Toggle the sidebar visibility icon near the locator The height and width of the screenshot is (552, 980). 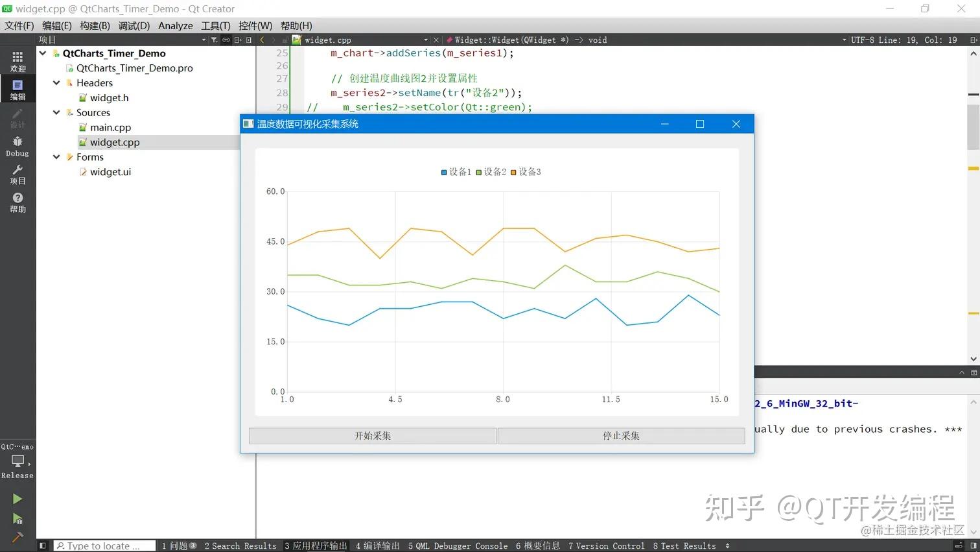pyautogui.click(x=42, y=546)
